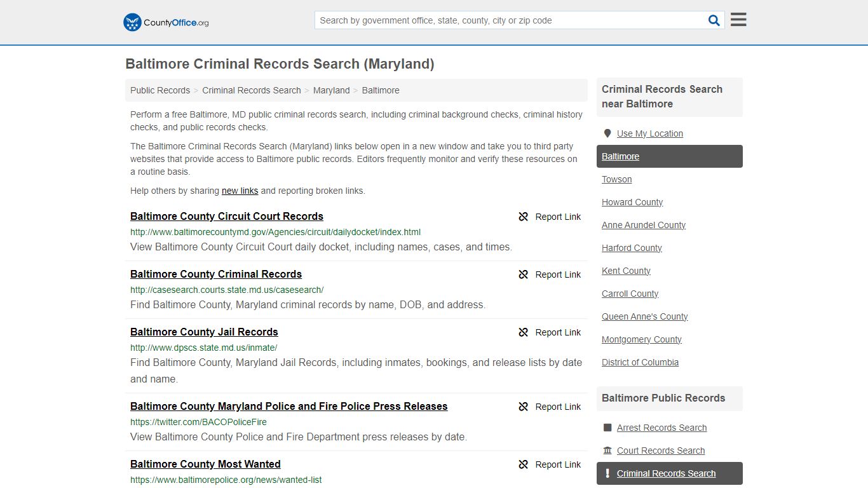Select Harford County

(x=632, y=248)
